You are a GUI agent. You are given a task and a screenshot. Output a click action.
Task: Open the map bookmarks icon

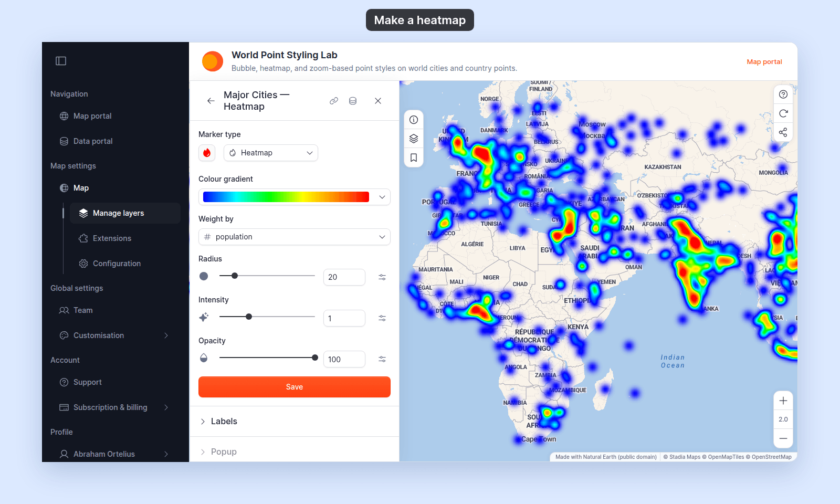pos(414,157)
